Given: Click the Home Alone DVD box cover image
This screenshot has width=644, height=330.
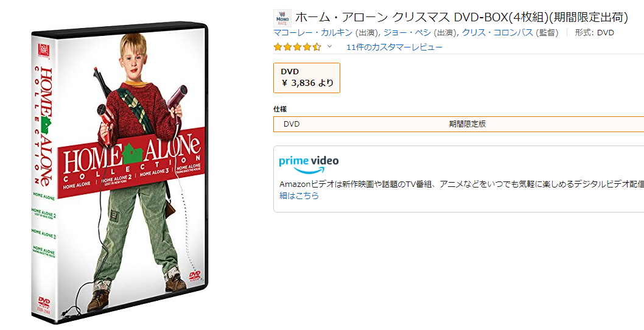Looking at the screenshot, I should click(x=119, y=172).
